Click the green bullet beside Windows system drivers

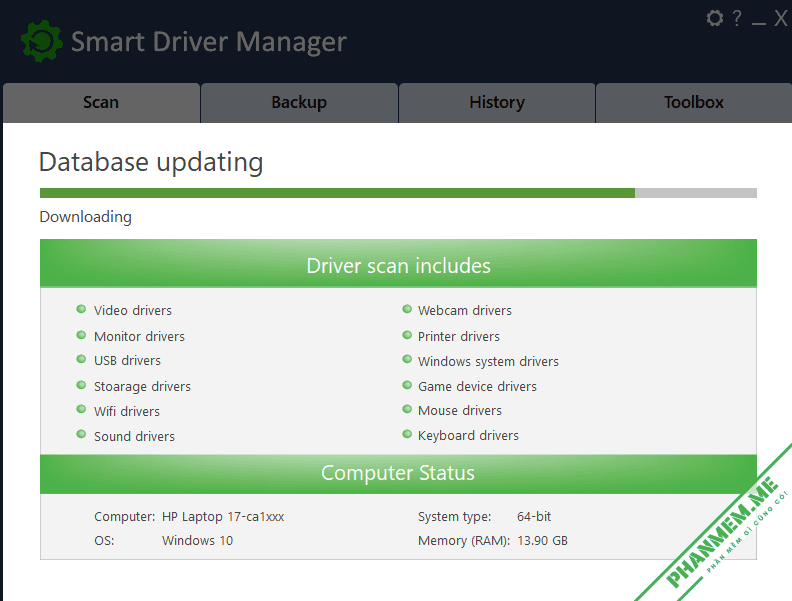click(x=407, y=359)
